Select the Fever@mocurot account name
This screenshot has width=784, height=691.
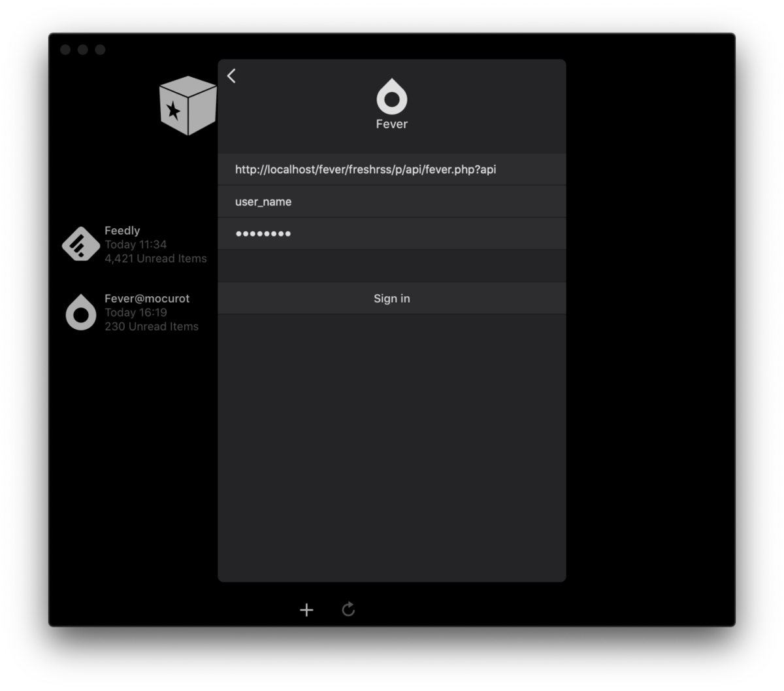(x=147, y=298)
